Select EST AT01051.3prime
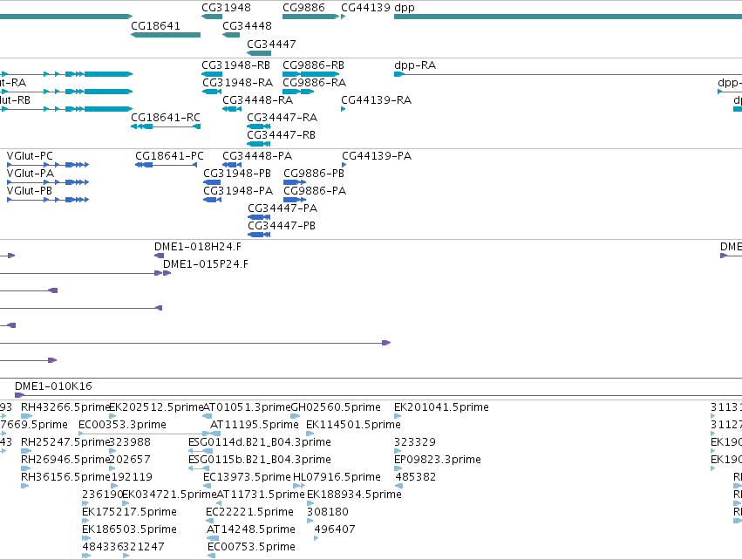This screenshot has width=742, height=560. [x=247, y=407]
